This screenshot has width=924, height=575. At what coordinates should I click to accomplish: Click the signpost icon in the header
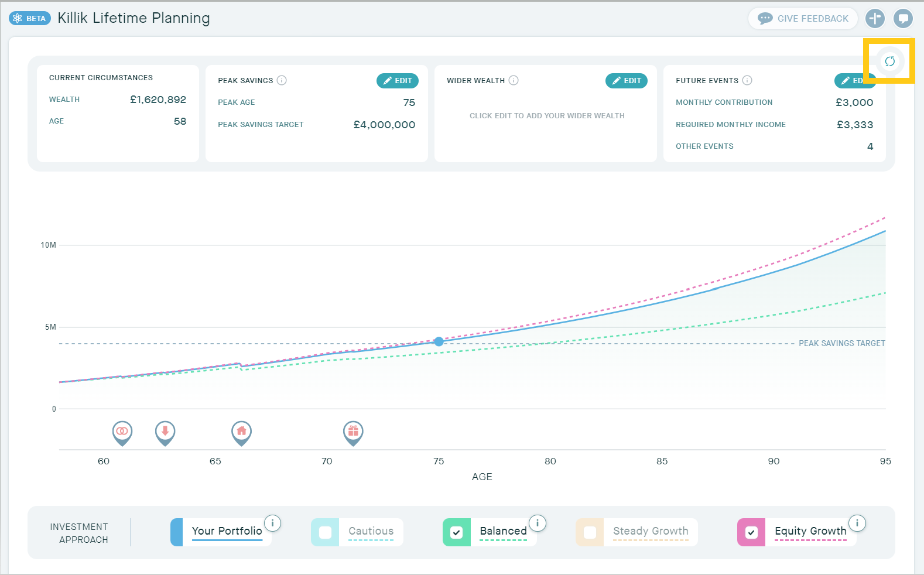click(875, 18)
